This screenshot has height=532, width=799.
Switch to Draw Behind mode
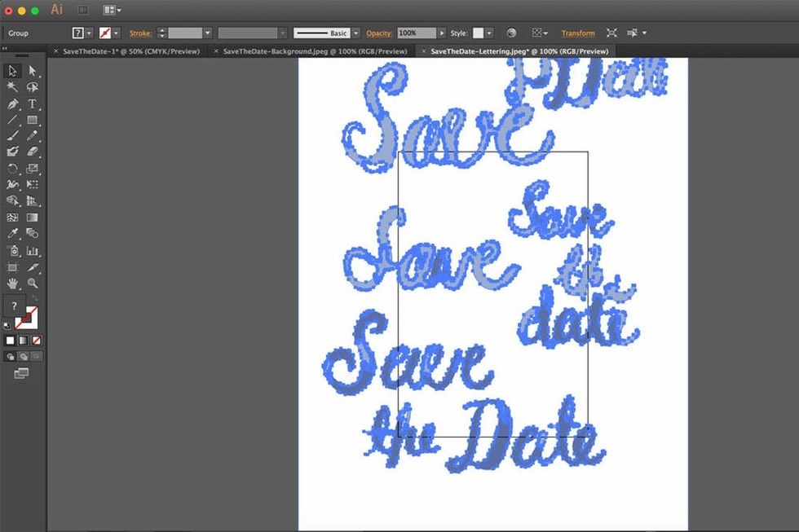24,356
